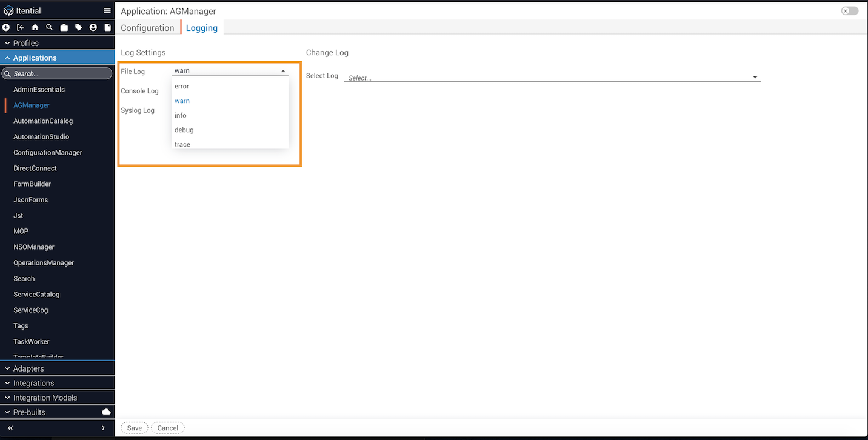Click the Cancel button

click(x=168, y=428)
